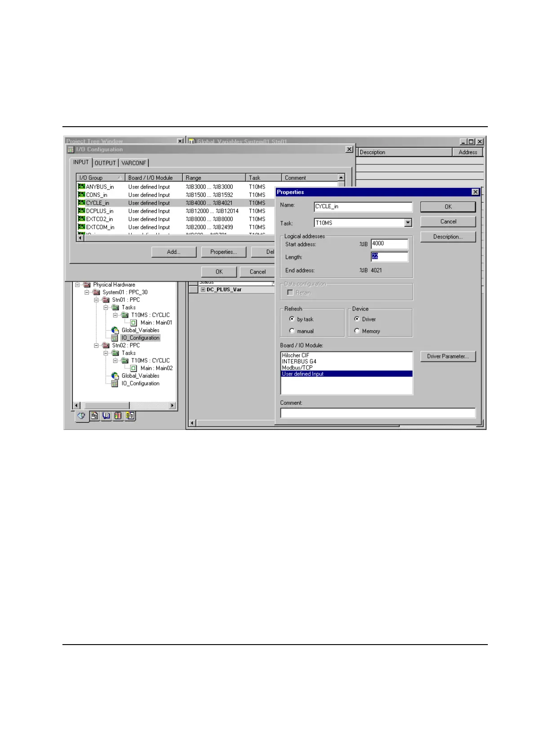This screenshot has width=535, height=756.
Task: Click the Stn01 : PPC folder icon
Action: click(x=106, y=300)
